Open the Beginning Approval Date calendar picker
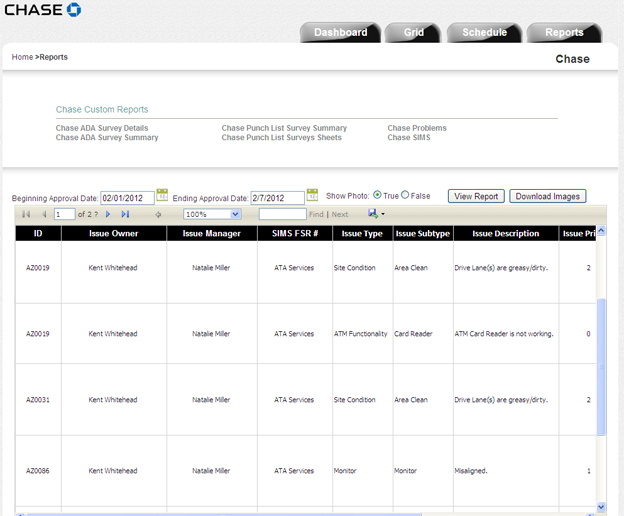The width and height of the screenshot is (624, 516). coord(162,195)
